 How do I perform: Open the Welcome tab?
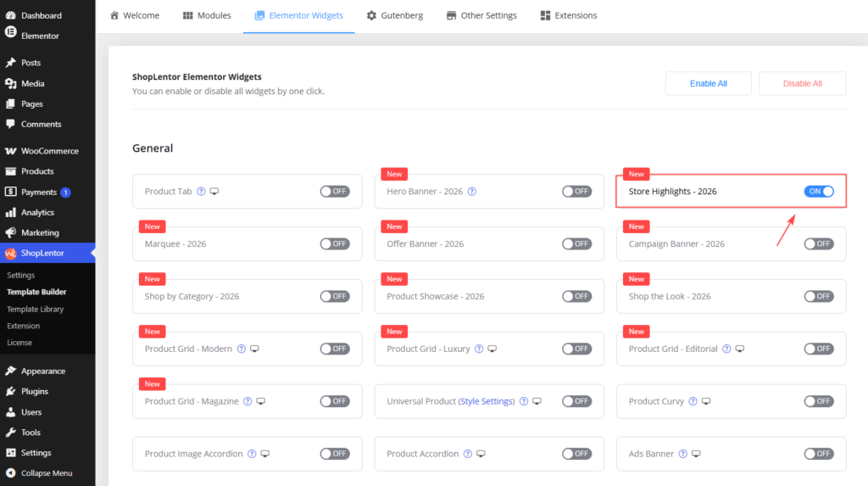click(x=135, y=15)
